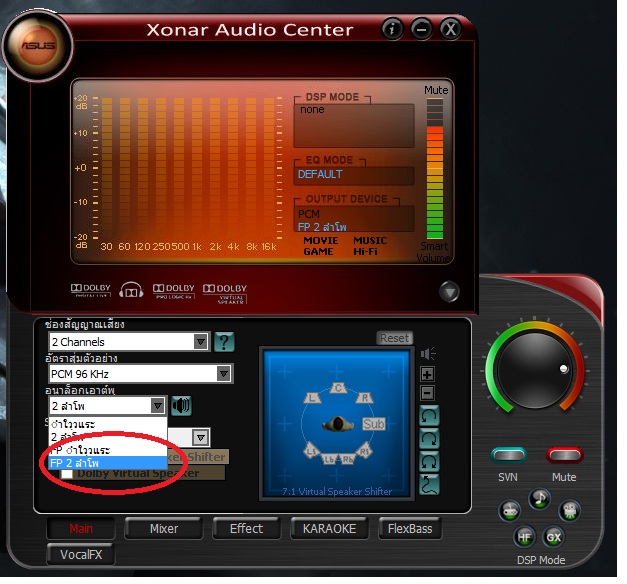Viewport: 627px width, 584px height.
Task: Click the DSP MODE none box
Action: pyautogui.click(x=354, y=125)
